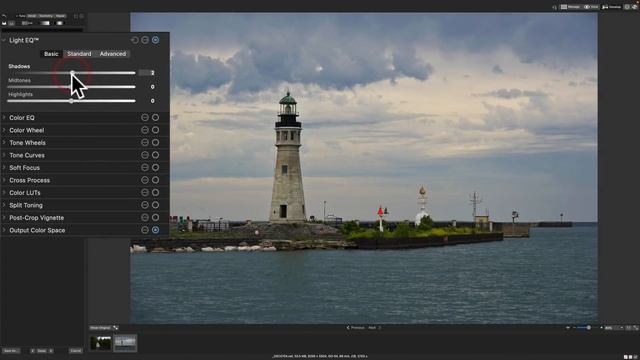
Task: Enable the Color LUTs group circle
Action: coord(156,193)
